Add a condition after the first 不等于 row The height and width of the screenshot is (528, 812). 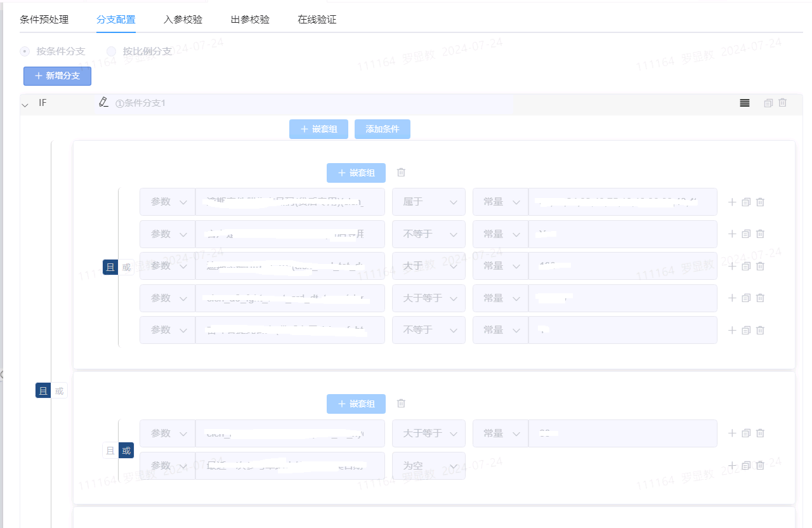point(732,234)
